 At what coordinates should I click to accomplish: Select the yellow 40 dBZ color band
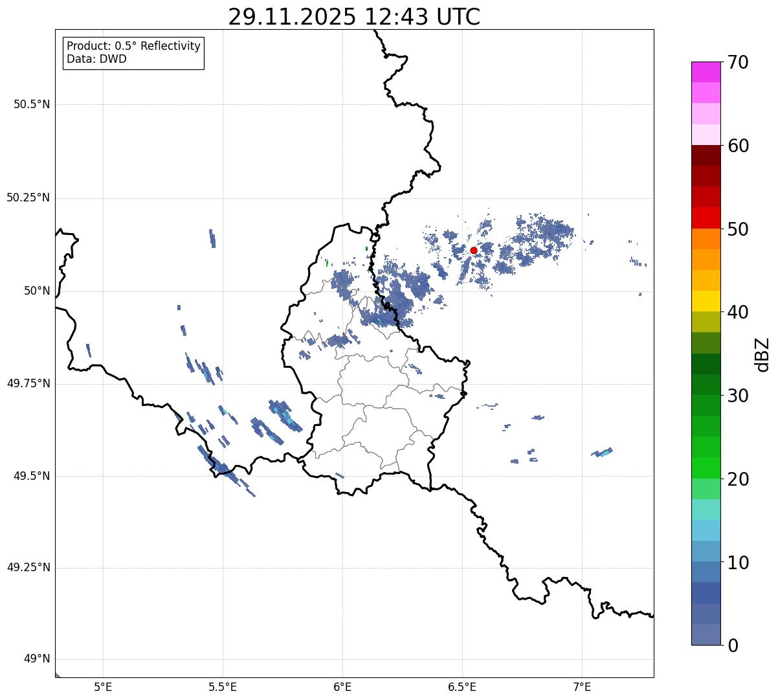(x=706, y=301)
